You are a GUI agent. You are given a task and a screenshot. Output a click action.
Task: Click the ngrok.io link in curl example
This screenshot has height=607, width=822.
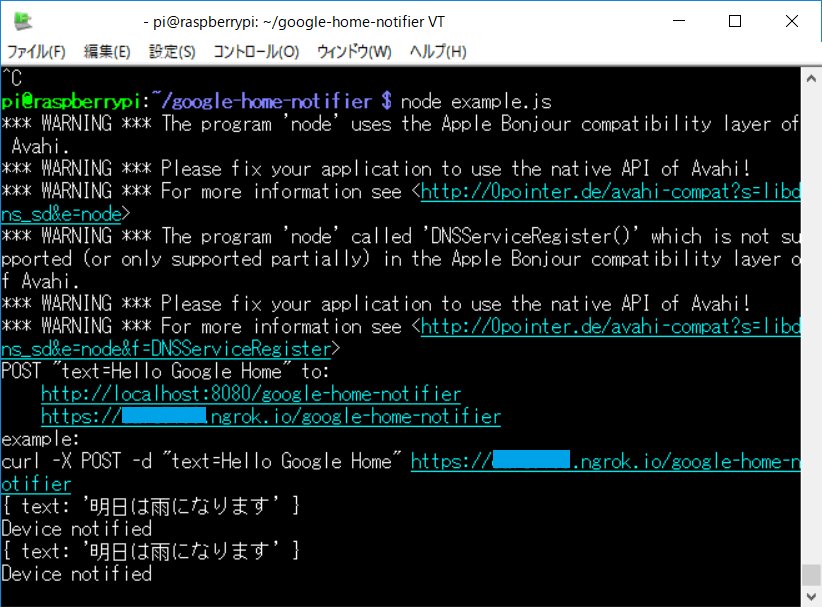(605, 461)
